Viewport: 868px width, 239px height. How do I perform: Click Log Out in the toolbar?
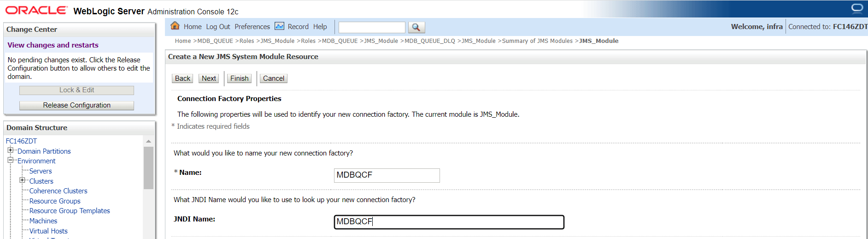click(x=218, y=27)
